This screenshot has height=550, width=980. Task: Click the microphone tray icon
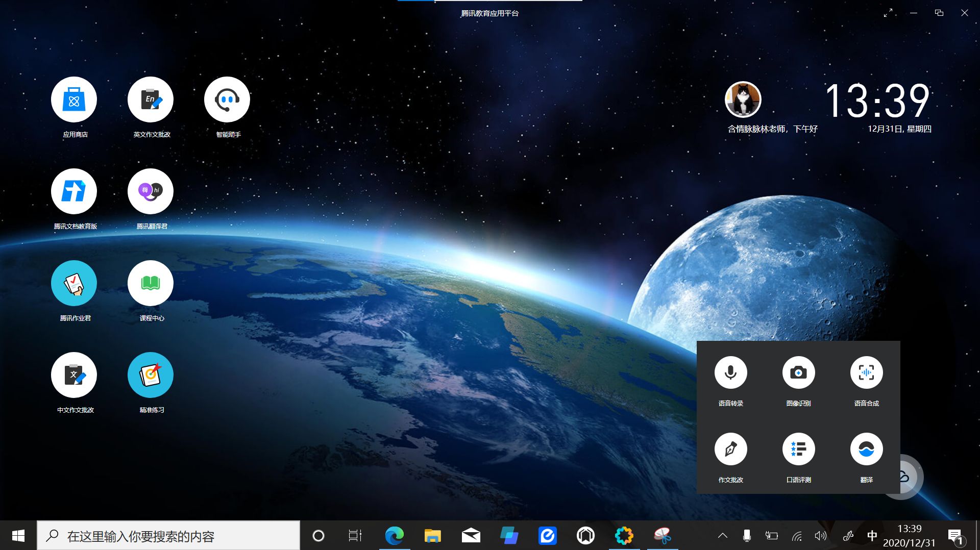tap(747, 536)
